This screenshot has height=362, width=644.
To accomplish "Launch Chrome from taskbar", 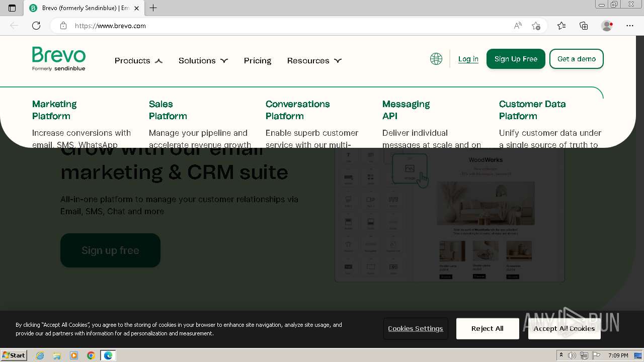I will [x=91, y=355].
